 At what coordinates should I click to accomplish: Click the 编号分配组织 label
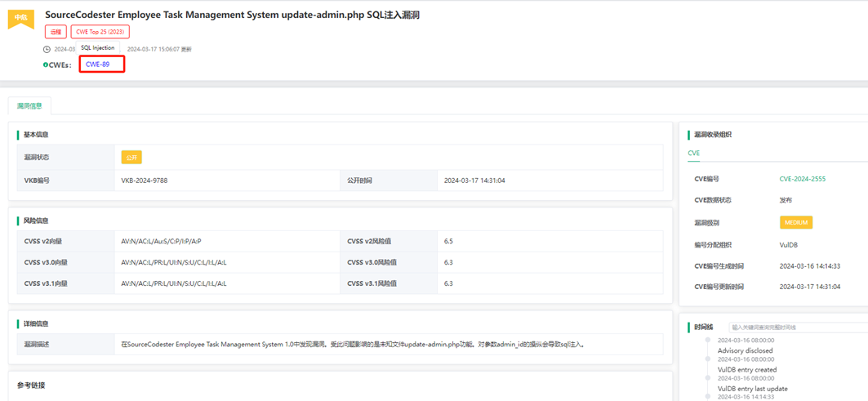point(713,244)
